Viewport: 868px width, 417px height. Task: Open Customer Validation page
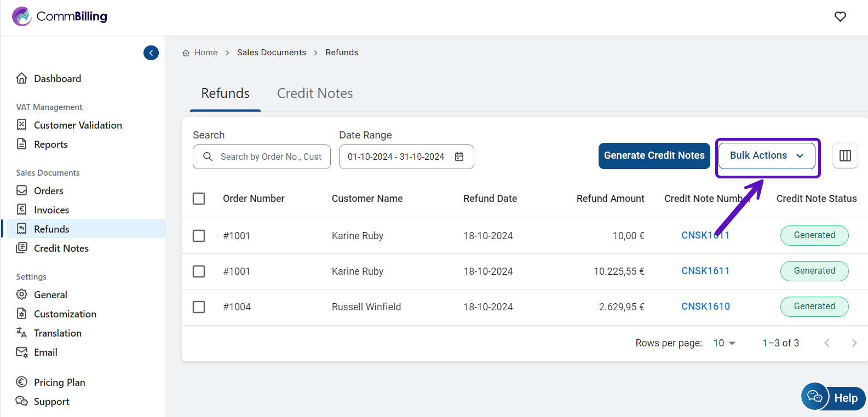click(77, 125)
